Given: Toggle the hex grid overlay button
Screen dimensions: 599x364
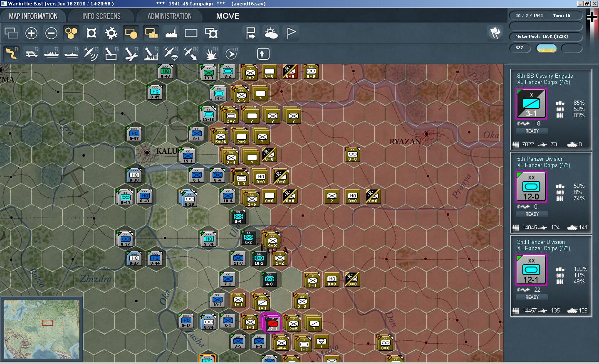Looking at the screenshot, I should pos(71,33).
